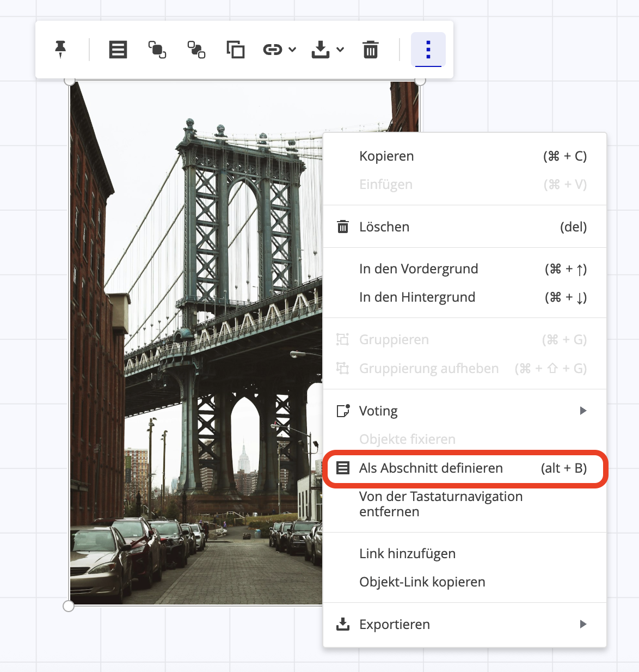Toggle the three-dot more options button

pyautogui.click(x=428, y=50)
